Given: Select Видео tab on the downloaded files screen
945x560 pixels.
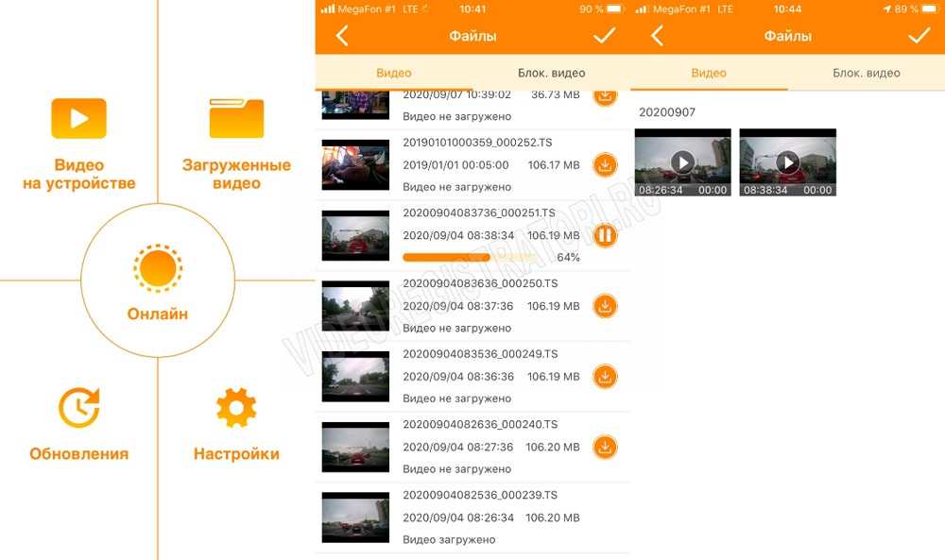Looking at the screenshot, I should pos(709,73).
